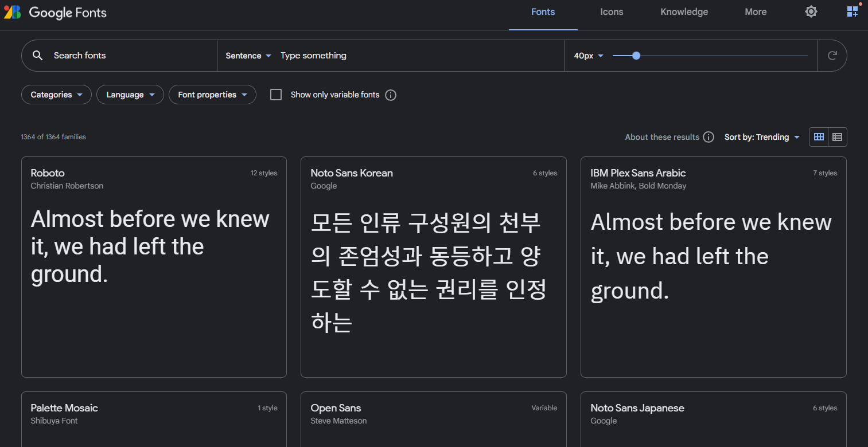Click the Type something preview field
Image resolution: width=868 pixels, height=447 pixels.
click(x=419, y=56)
